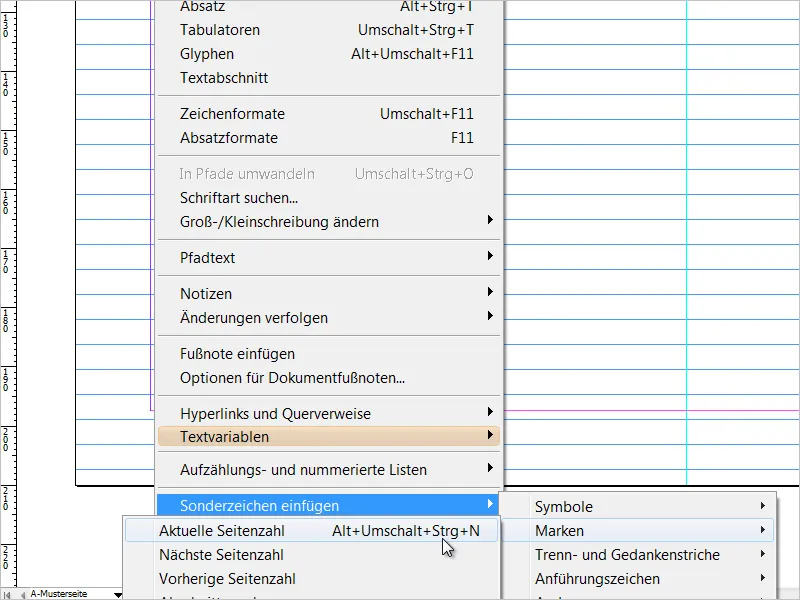This screenshot has height=600, width=800.
Task: Choose Fußnote einfügen
Action: [x=329, y=354]
